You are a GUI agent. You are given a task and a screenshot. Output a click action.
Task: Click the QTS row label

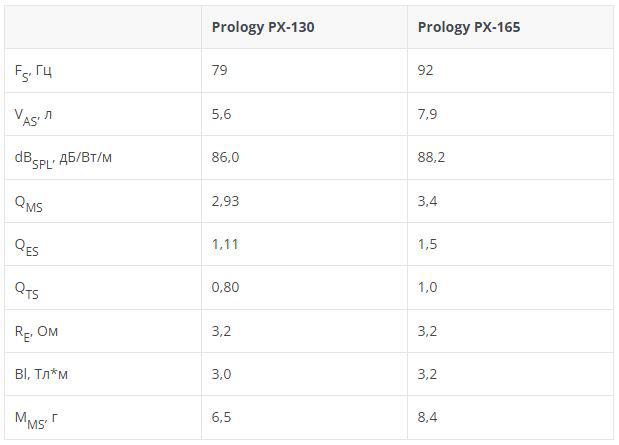[x=27, y=288]
